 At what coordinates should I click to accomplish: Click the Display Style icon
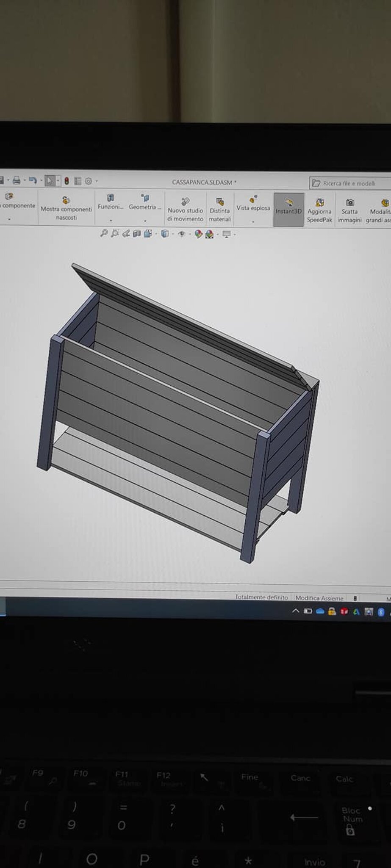[x=165, y=234]
